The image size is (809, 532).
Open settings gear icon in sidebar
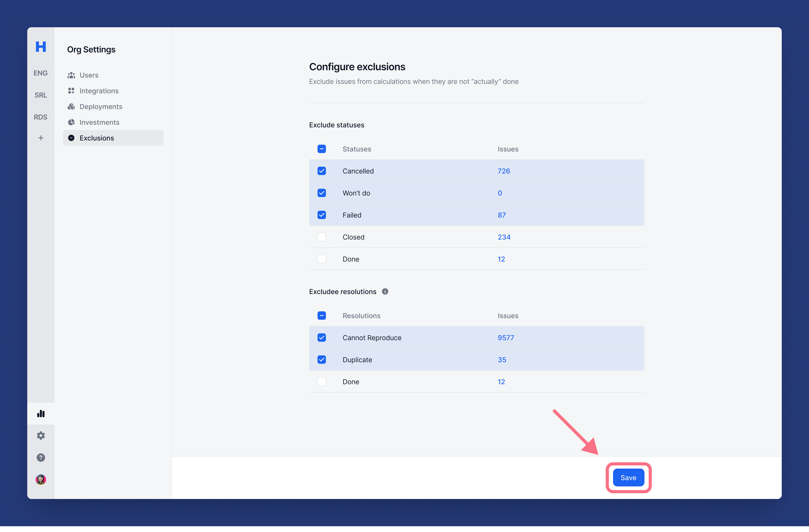tap(41, 436)
